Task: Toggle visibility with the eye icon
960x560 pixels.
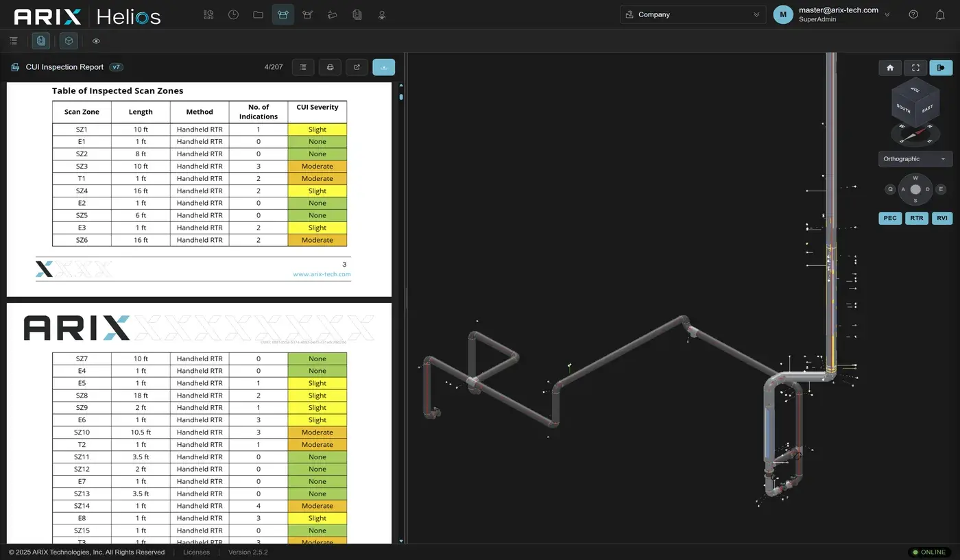Action: click(96, 41)
